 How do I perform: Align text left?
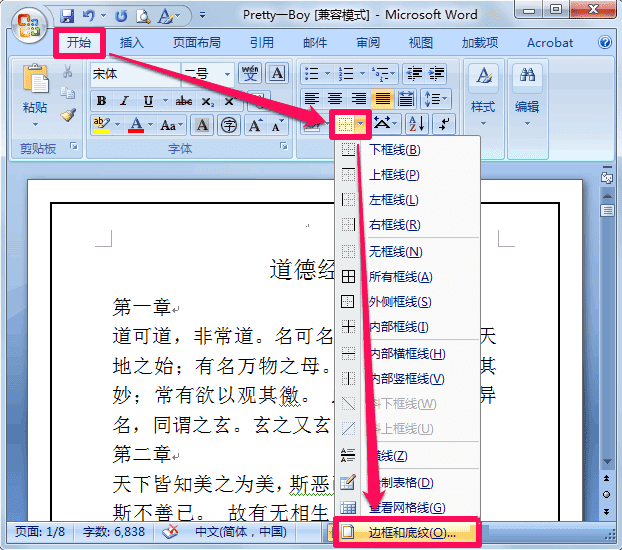[312, 98]
